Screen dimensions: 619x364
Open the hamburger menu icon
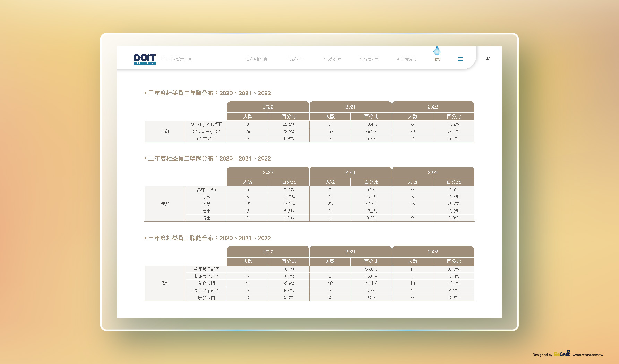pyautogui.click(x=461, y=59)
